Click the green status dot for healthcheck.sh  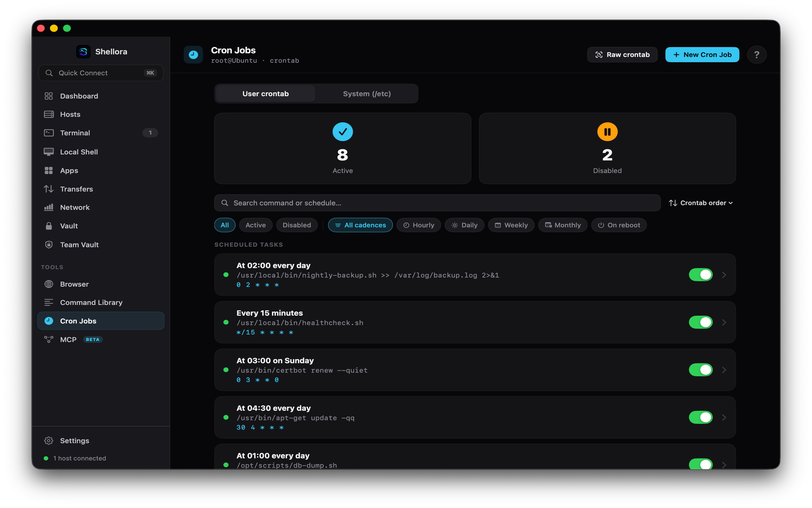226,322
